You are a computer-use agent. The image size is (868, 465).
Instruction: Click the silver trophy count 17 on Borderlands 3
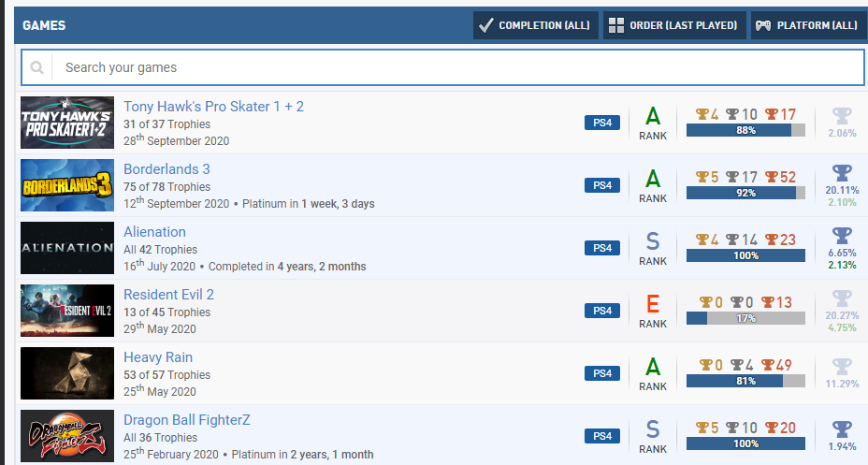pos(741,177)
